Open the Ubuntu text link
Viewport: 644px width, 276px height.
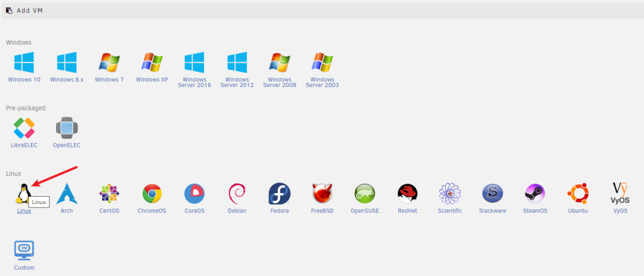(x=578, y=210)
